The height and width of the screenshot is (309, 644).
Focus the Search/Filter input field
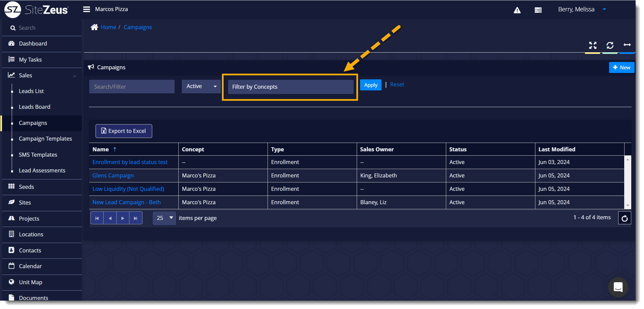point(132,87)
